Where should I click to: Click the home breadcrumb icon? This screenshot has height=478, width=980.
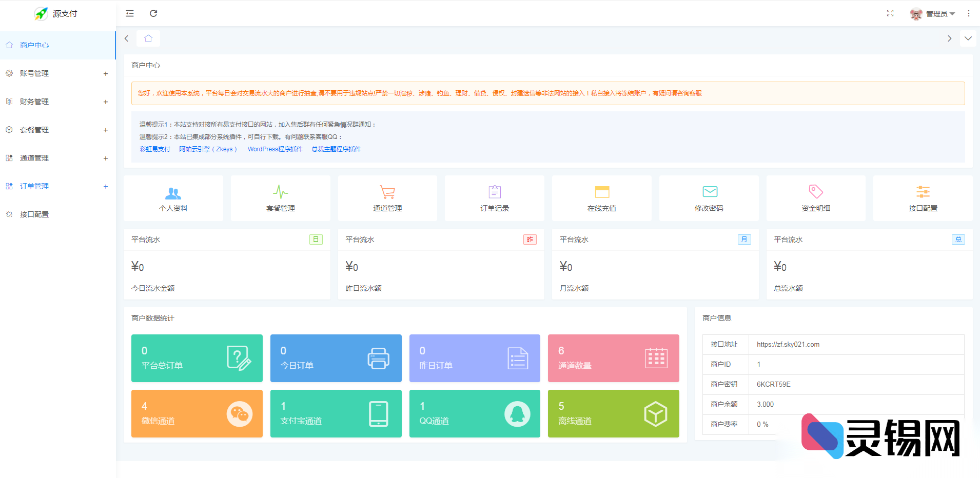pyautogui.click(x=148, y=38)
